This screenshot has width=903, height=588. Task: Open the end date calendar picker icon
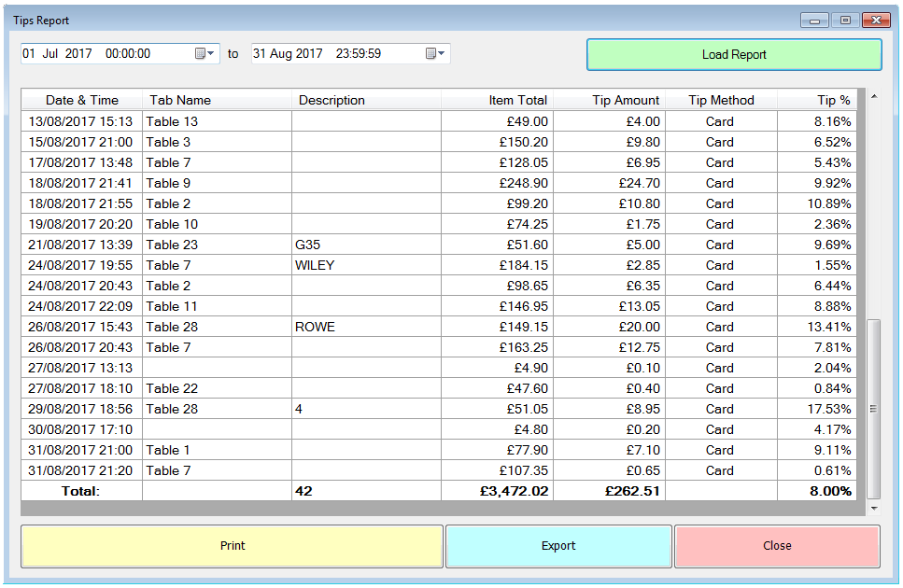point(430,53)
